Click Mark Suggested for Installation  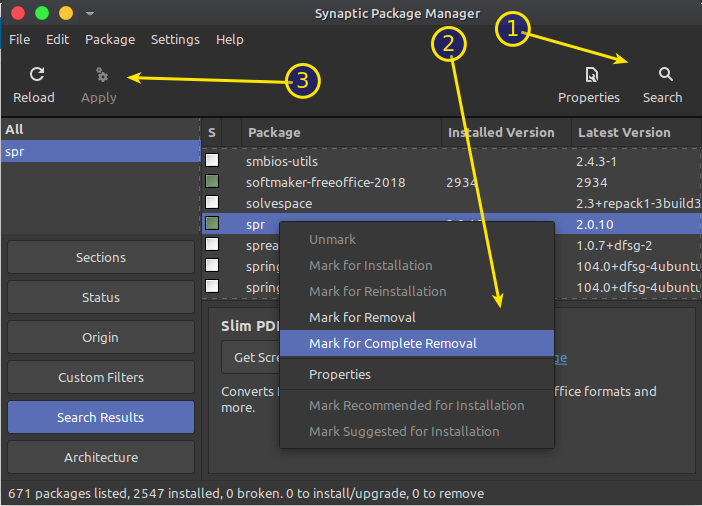point(417,432)
